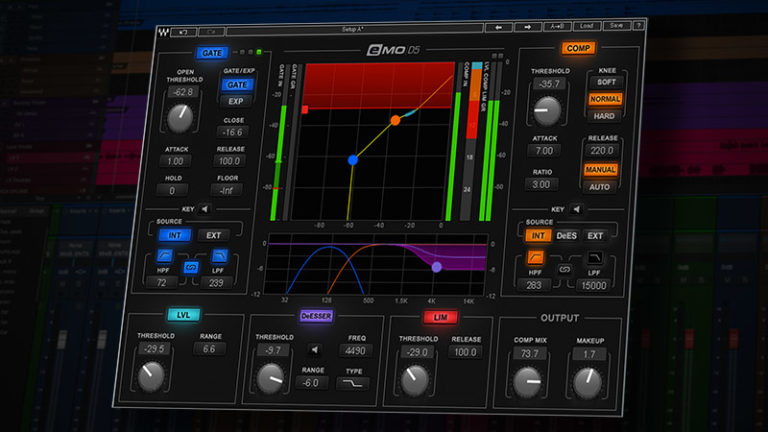The width and height of the screenshot is (768, 432).
Task: Toggle the COMP section on/off
Action: tap(577, 47)
